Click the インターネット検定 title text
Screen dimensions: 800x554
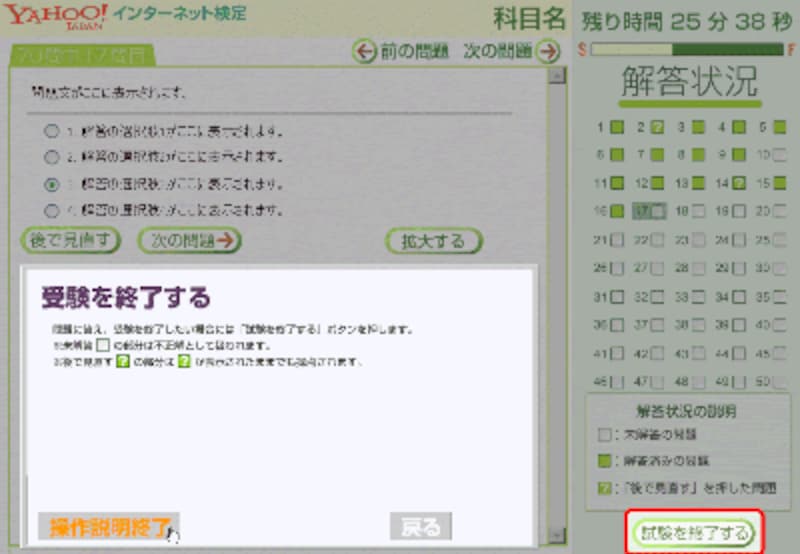pyautogui.click(x=180, y=13)
